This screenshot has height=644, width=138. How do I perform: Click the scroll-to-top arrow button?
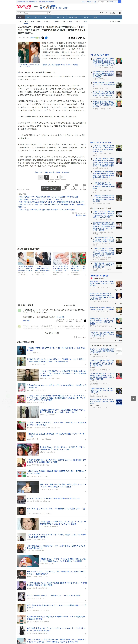(x=133, y=398)
